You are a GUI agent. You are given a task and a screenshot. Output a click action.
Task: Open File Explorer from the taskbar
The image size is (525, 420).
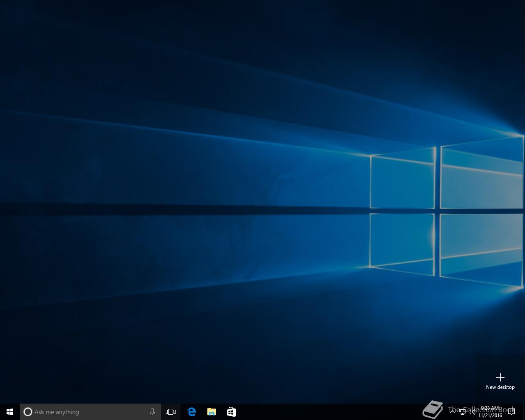[211, 412]
